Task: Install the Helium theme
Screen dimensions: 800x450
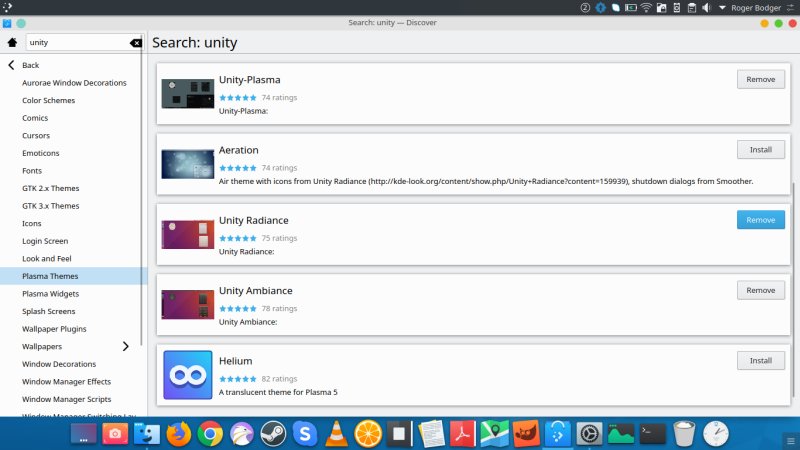Action: (x=760, y=360)
